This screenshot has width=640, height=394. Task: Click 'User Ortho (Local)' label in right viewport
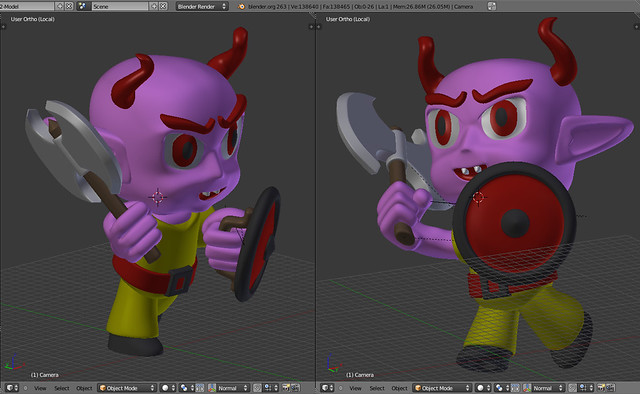point(348,19)
